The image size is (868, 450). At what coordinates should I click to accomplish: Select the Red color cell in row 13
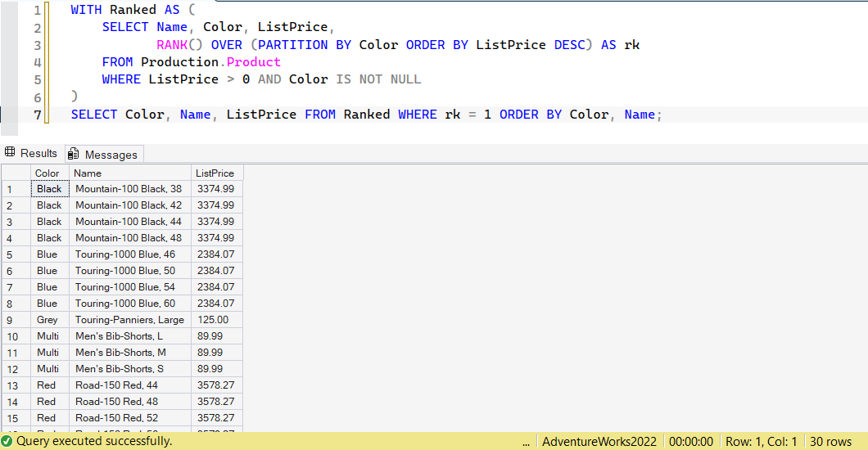tap(50, 385)
